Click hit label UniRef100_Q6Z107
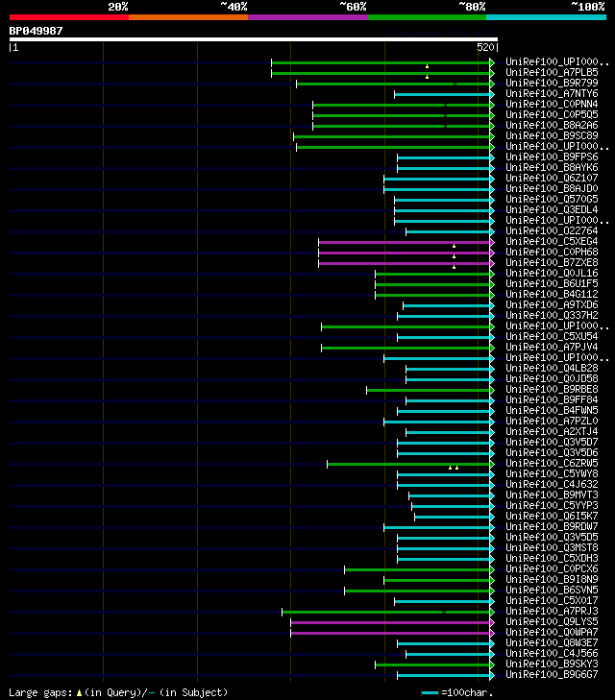615x700 pixels. 552,179
